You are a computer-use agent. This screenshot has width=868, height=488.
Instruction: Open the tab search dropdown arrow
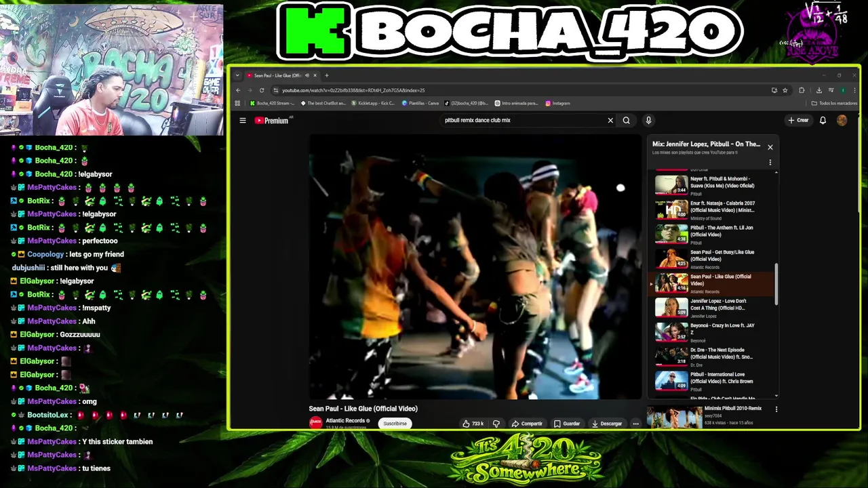(x=237, y=75)
